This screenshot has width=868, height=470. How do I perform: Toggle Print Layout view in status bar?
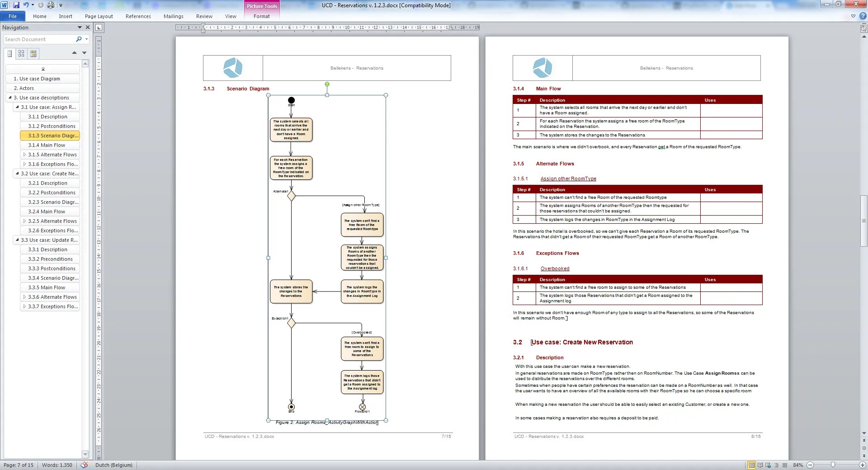coord(751,465)
